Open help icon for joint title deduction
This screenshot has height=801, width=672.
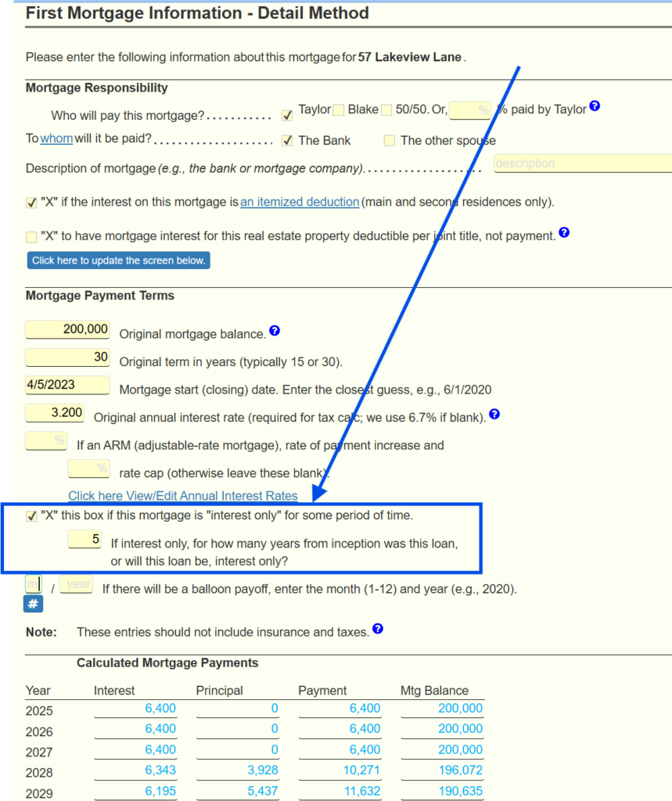point(564,233)
